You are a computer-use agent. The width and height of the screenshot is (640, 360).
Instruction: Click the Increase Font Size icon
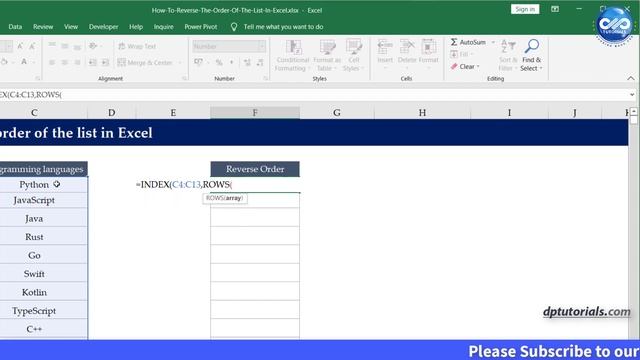(20, 47)
